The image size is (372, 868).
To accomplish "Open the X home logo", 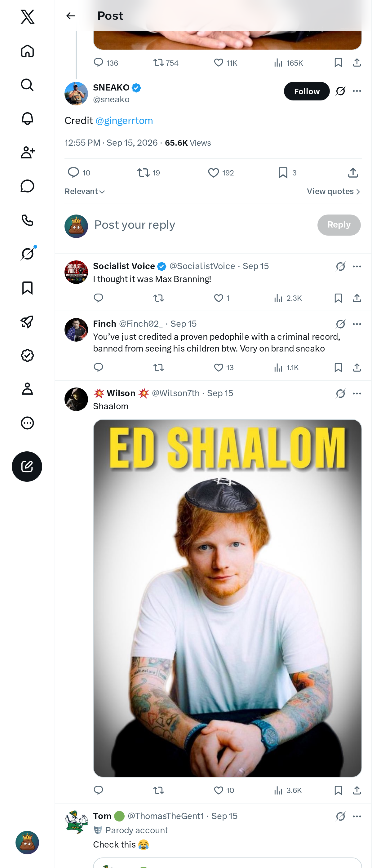I will click(x=27, y=16).
